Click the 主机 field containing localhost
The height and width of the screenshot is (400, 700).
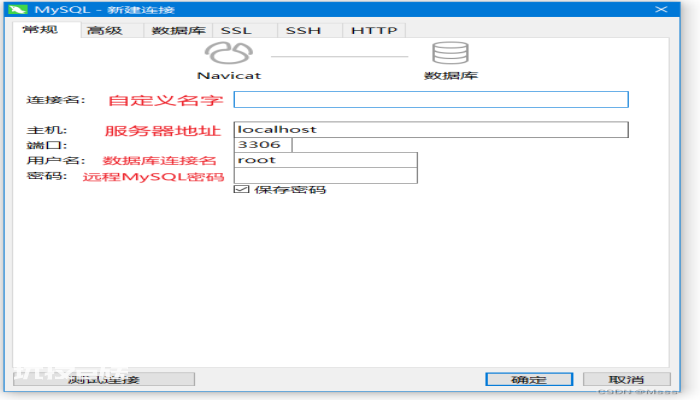(431, 129)
